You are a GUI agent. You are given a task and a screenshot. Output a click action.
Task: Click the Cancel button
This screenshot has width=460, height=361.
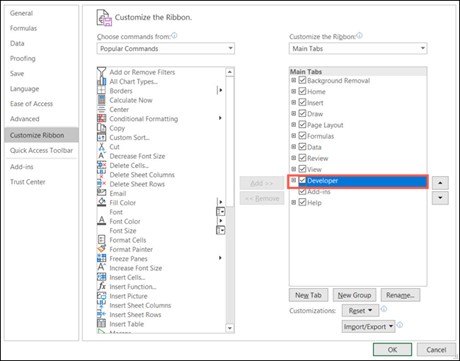436,349
